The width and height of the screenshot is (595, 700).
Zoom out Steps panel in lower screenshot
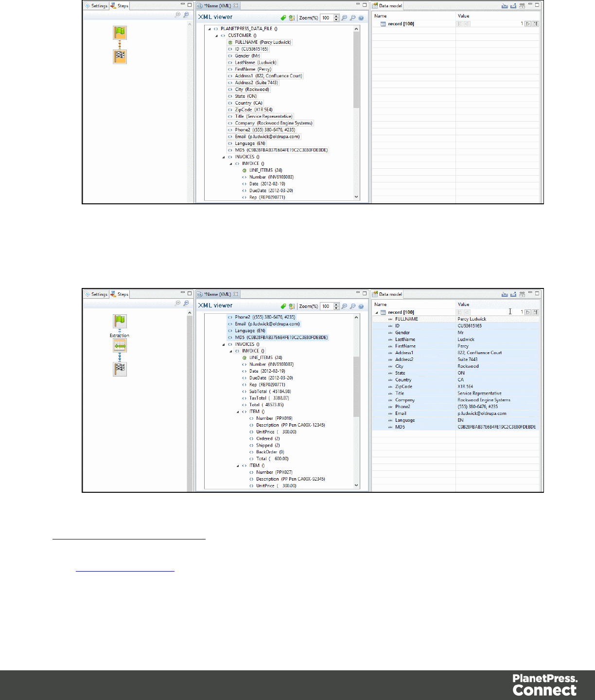pyautogui.click(x=186, y=303)
